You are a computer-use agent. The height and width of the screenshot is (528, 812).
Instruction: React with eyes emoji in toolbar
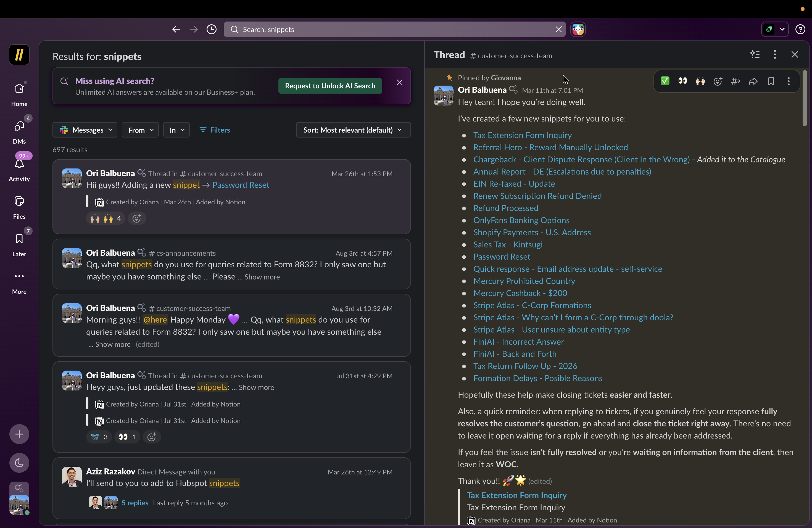pos(682,81)
